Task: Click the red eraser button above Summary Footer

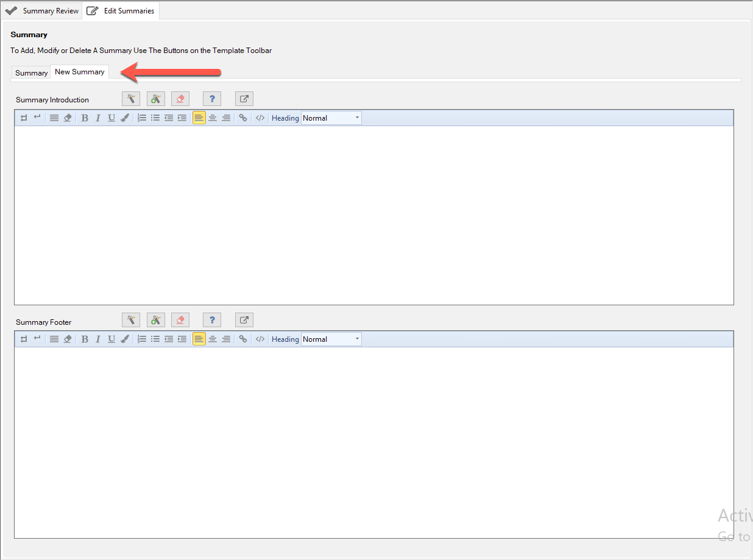Action: click(x=180, y=320)
